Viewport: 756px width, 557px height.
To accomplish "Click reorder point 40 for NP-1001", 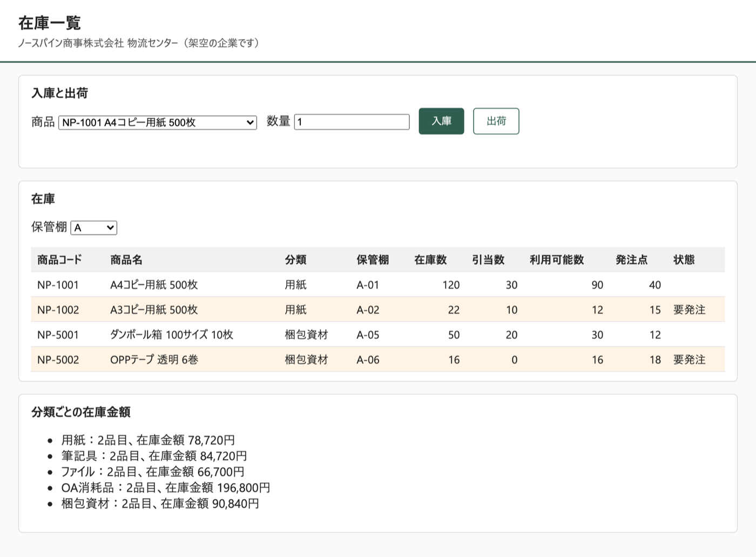I will coord(654,285).
